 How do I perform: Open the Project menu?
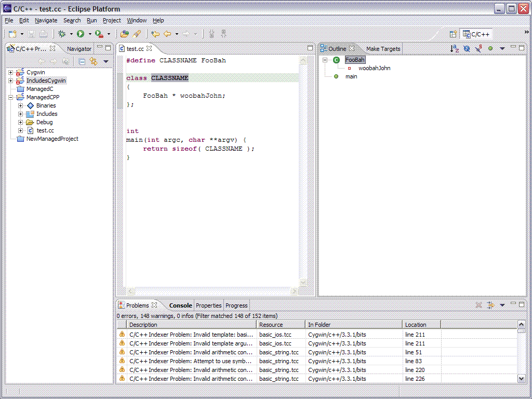pyautogui.click(x=111, y=20)
